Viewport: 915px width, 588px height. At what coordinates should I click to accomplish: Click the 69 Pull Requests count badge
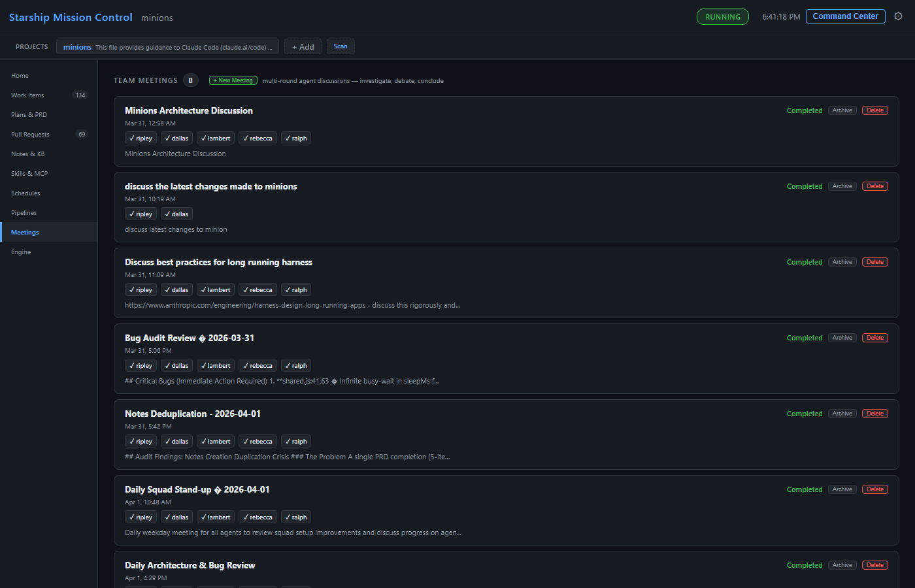pyautogui.click(x=82, y=135)
